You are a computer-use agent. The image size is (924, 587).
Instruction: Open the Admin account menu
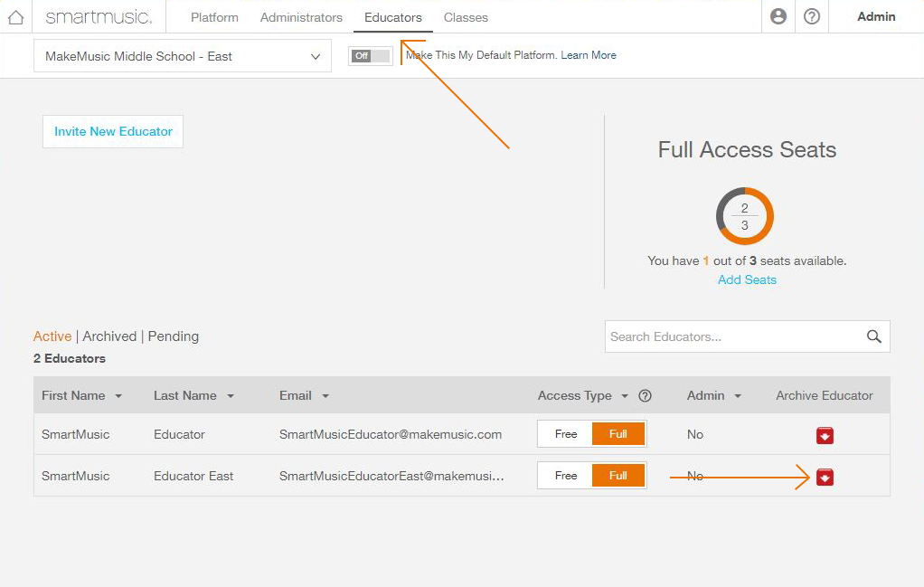pos(876,16)
